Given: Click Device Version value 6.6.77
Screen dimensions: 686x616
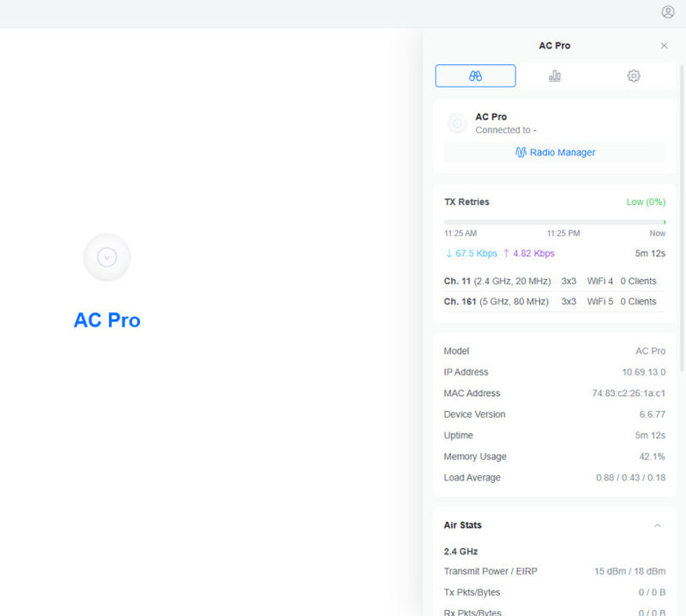Looking at the screenshot, I should point(653,414).
